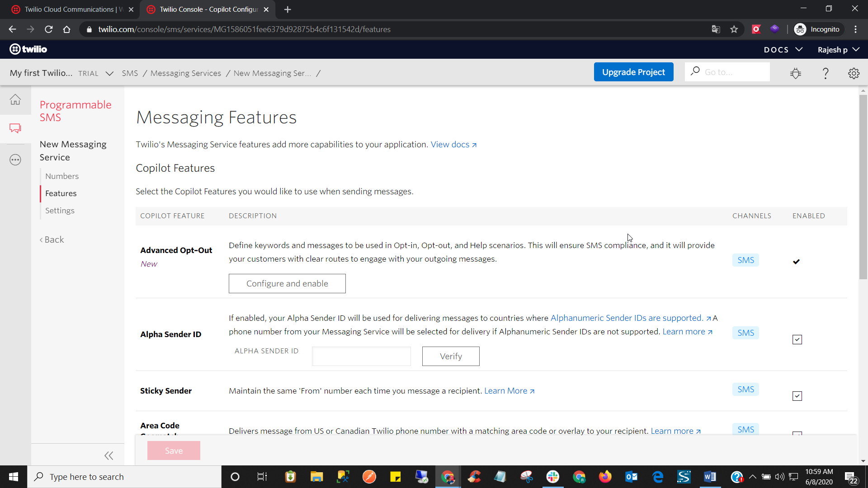Select Programmable SMS chat icon in sidebar
The width and height of the screenshot is (868, 488).
click(15, 128)
